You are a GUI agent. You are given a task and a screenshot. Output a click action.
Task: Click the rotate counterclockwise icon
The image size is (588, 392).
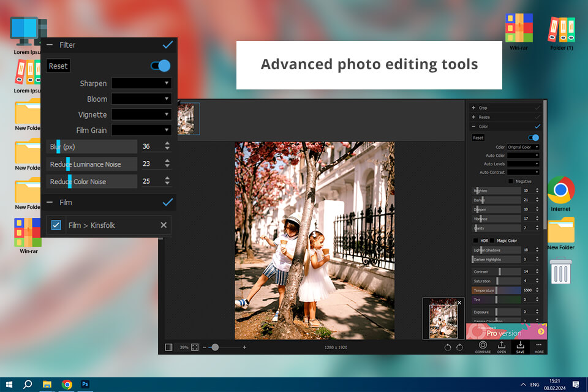(x=448, y=347)
